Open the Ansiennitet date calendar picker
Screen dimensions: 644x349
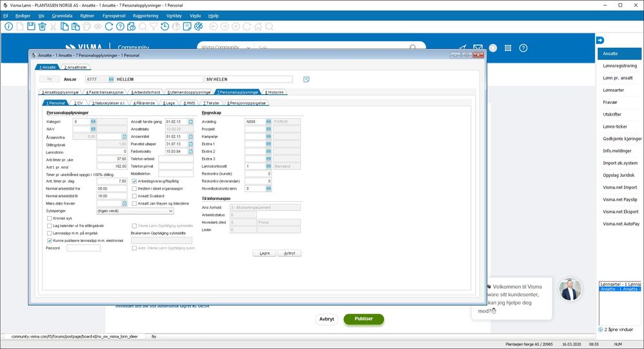[x=190, y=136]
